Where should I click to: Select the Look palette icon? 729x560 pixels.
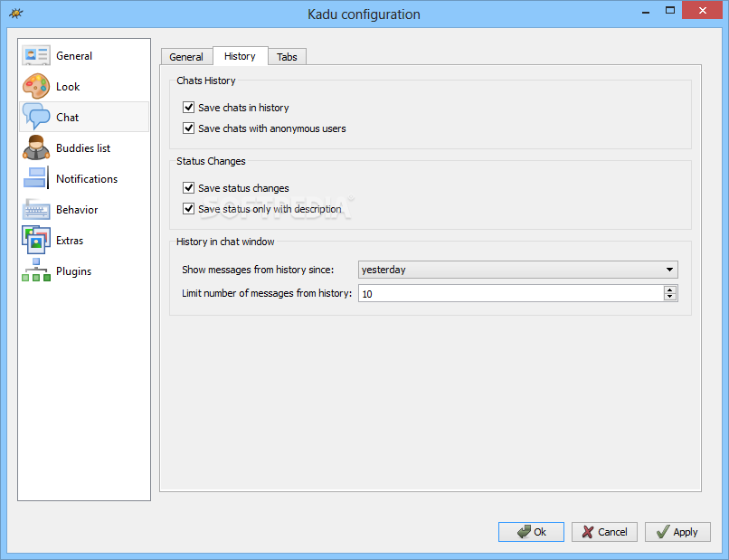coord(36,86)
